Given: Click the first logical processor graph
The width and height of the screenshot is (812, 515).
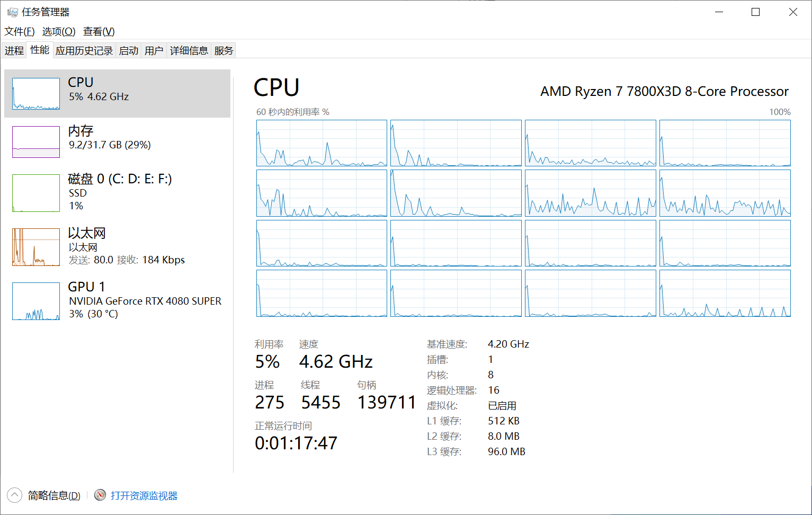Looking at the screenshot, I should pyautogui.click(x=322, y=143).
